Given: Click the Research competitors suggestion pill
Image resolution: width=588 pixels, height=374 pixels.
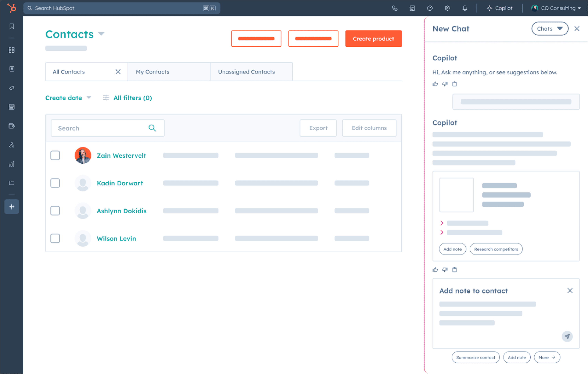Looking at the screenshot, I should point(496,249).
